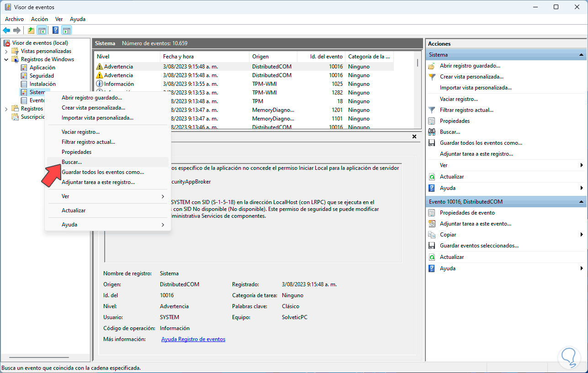This screenshot has height=373, width=588.
Task: Sort events by the Id. del evento column header
Action: (321, 57)
